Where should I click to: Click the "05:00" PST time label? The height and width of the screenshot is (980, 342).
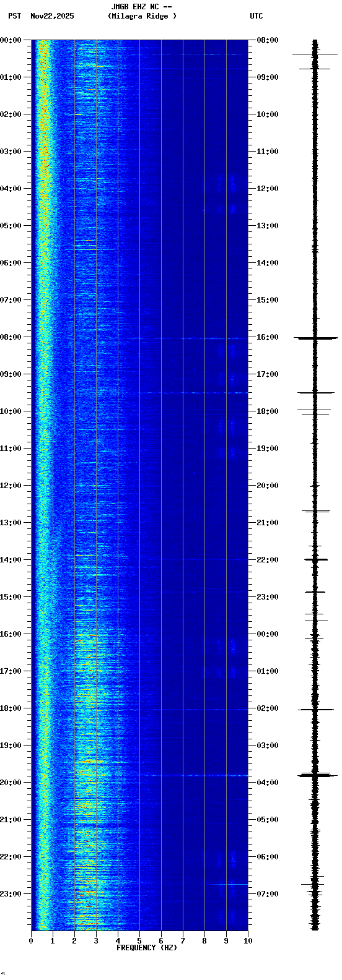click(x=11, y=226)
